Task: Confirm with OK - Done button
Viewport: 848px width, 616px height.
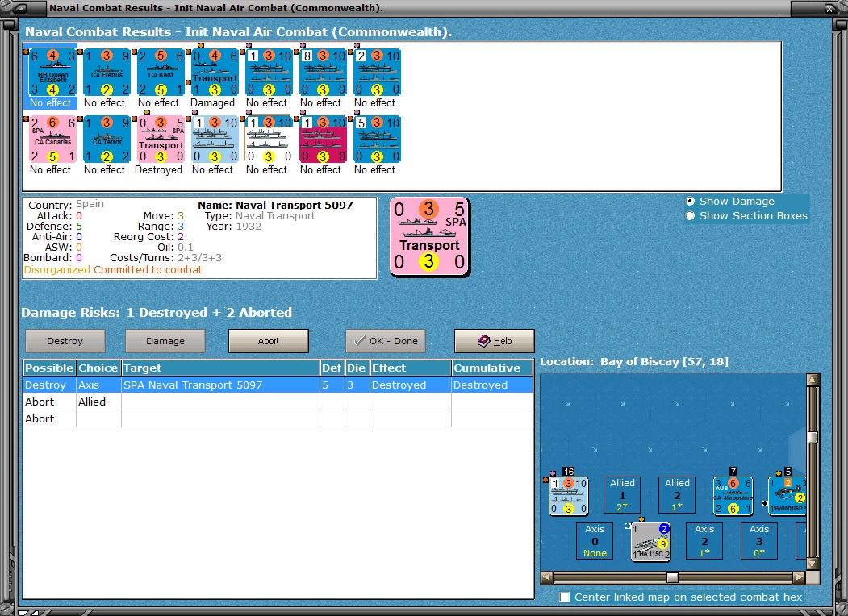Action: click(386, 341)
